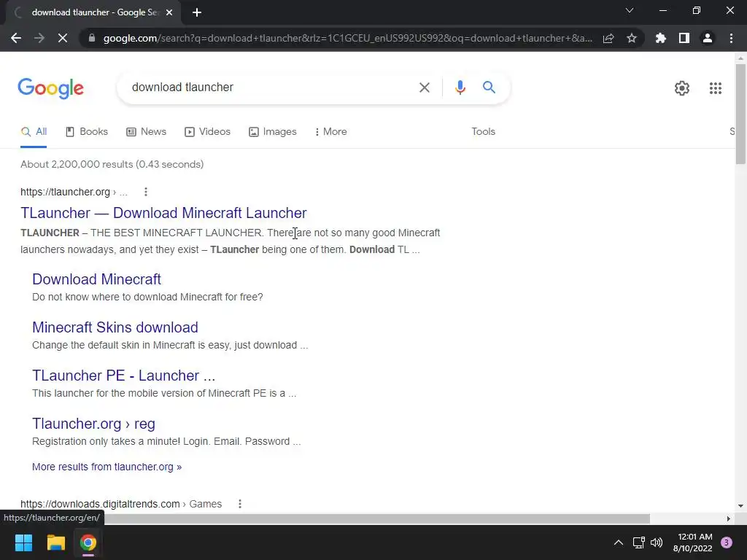Viewport: 747px width, 560px height.
Task: Open TLauncher — Download Minecraft Launcher result
Action: click(163, 213)
